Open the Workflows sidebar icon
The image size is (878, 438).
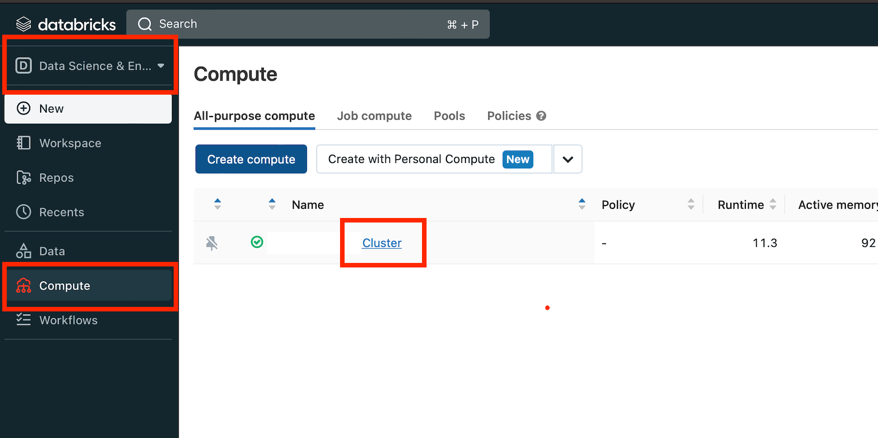[24, 320]
